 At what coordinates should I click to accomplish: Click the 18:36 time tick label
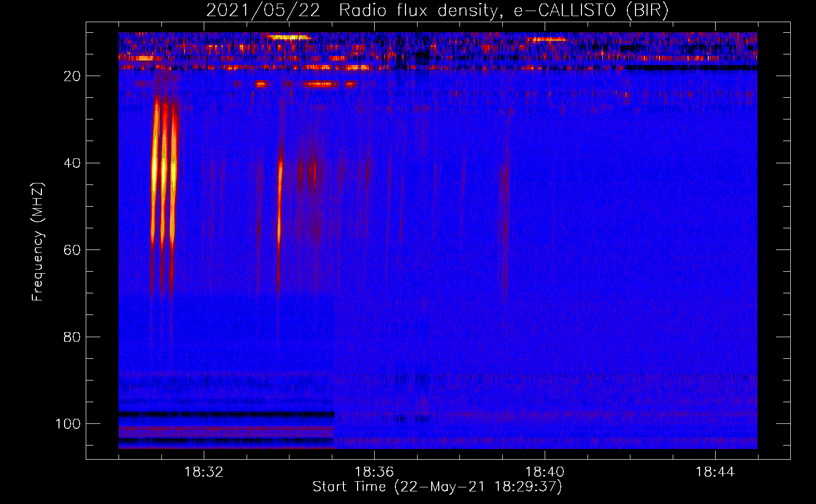[x=374, y=472]
